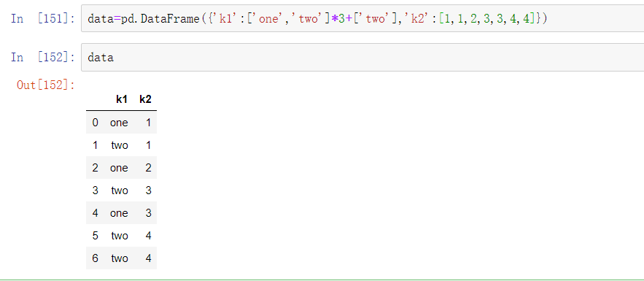Image resolution: width=644 pixels, height=281 pixels.
Task: Click row index 1 in table
Action: [96, 145]
